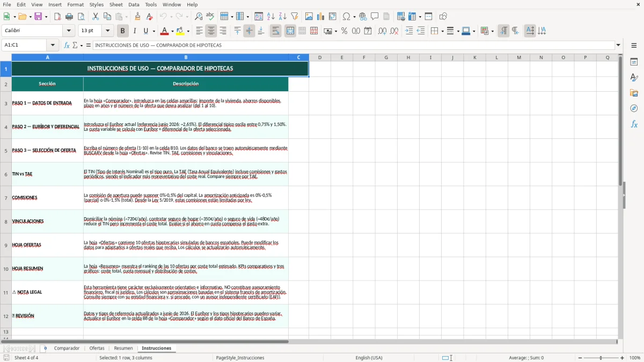Open highlighting color dropdown arrow

click(x=188, y=31)
